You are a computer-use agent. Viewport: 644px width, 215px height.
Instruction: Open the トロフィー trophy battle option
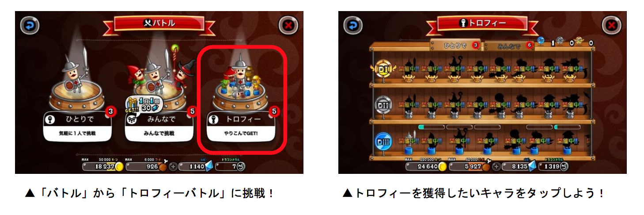(x=241, y=125)
